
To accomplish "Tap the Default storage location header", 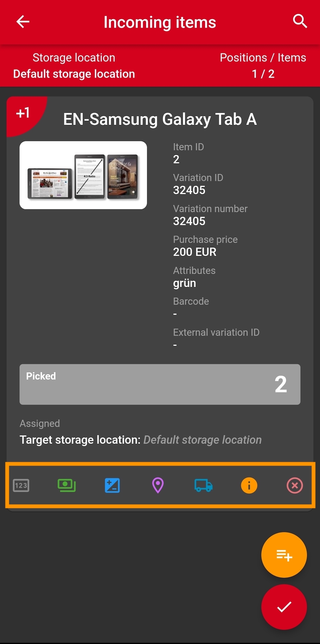I will click(74, 74).
